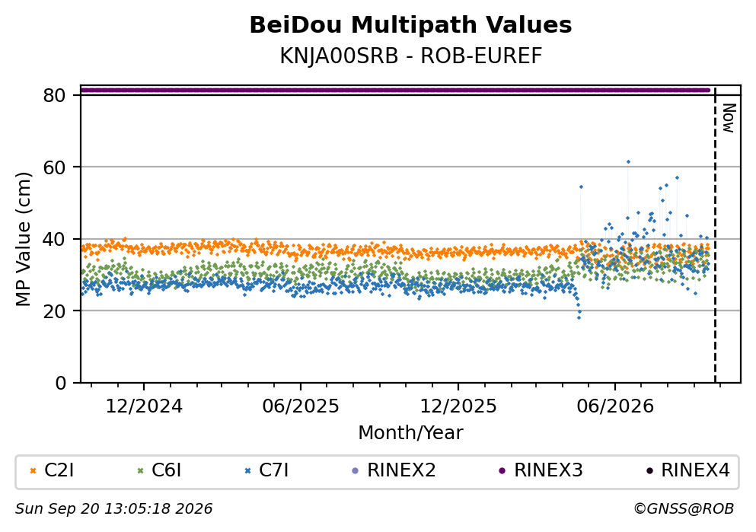Click the MP Value (cm) axis label
The height and width of the screenshot is (532, 756).
click(x=23, y=239)
